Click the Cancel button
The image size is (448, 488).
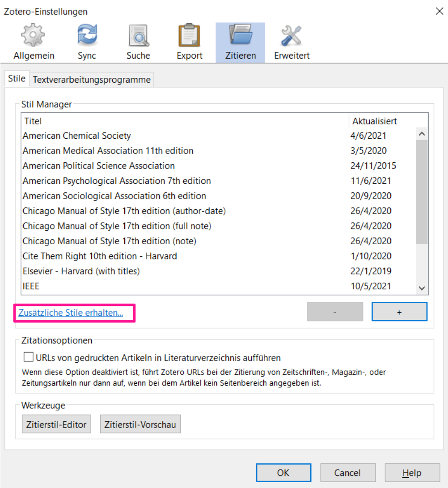click(348, 473)
